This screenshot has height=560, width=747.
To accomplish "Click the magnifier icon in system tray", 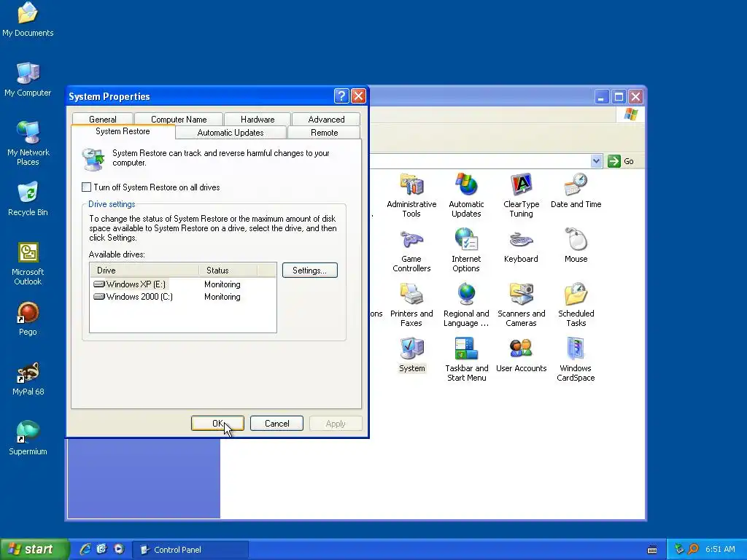I will point(693,549).
